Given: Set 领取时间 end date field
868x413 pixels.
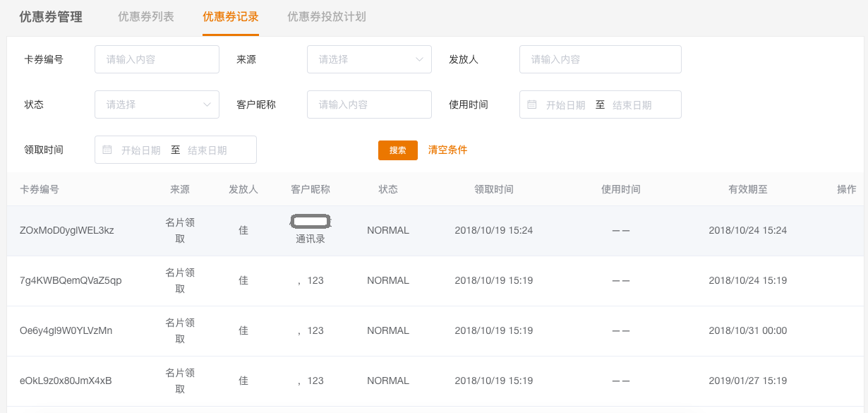Looking at the screenshot, I should coord(207,150).
